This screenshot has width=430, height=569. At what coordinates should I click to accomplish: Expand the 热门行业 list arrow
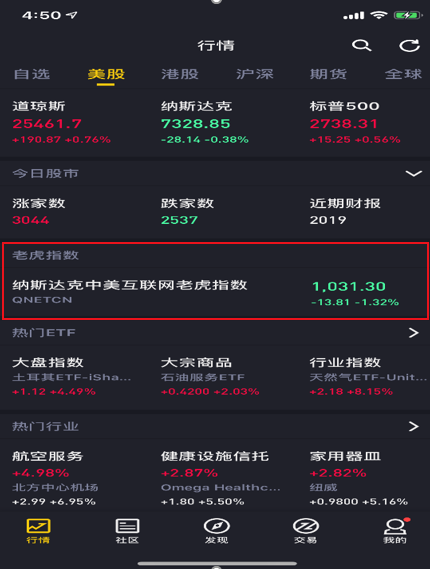414,426
